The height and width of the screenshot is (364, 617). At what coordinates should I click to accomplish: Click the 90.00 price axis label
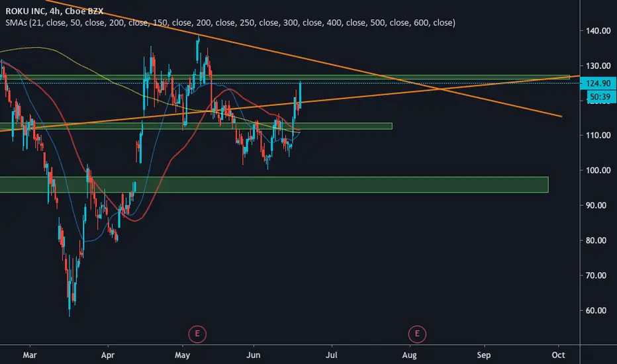click(596, 205)
